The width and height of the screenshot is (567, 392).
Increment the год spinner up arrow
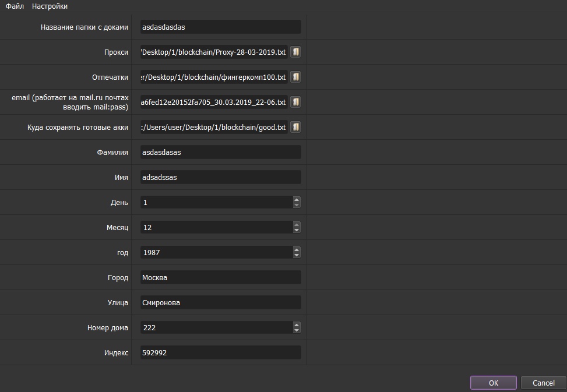297,249
